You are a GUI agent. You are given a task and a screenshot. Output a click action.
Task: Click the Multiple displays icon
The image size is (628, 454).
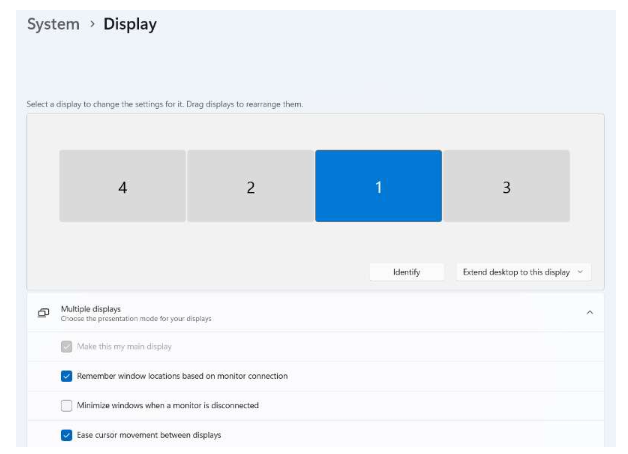pyautogui.click(x=43, y=313)
